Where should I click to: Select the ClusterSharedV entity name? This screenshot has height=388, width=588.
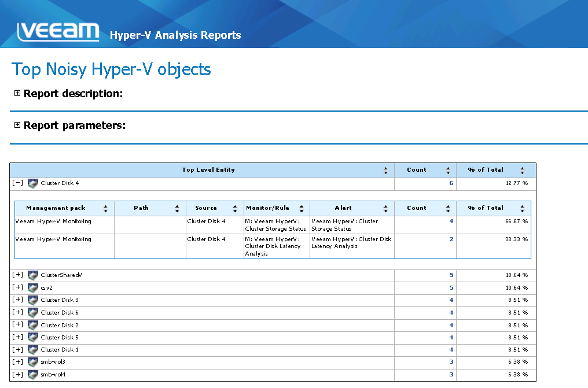[x=61, y=275]
